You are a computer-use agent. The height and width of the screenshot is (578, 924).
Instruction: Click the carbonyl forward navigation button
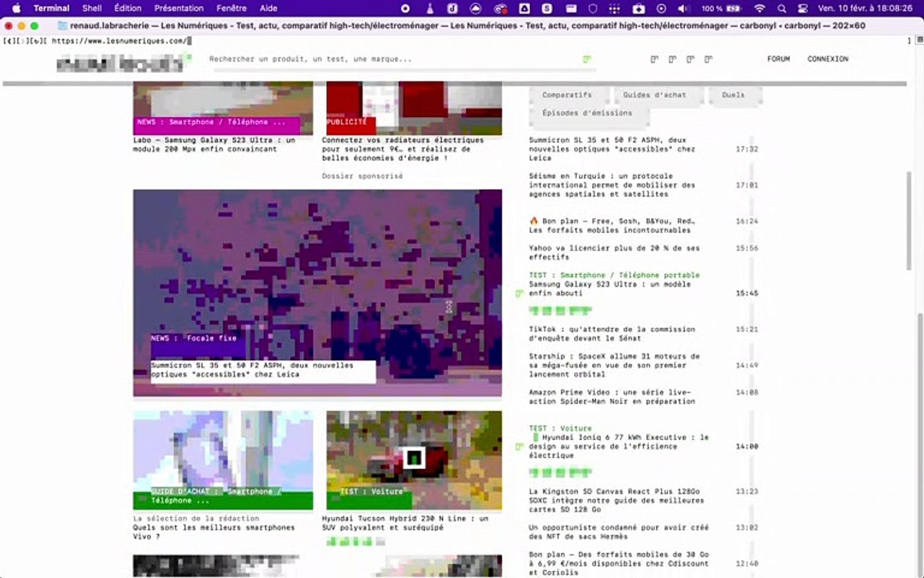click(x=22, y=41)
